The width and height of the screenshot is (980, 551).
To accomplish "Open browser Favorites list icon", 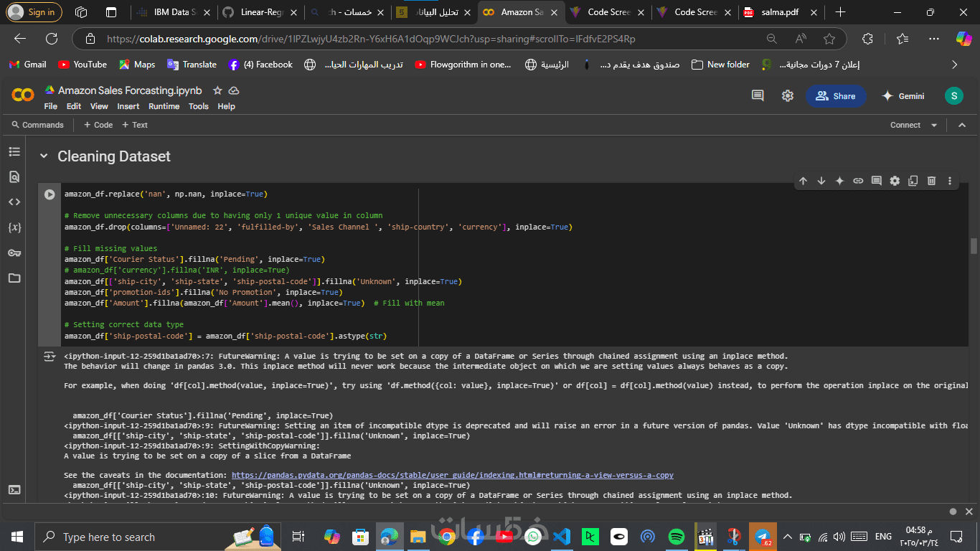I will pos(902,39).
